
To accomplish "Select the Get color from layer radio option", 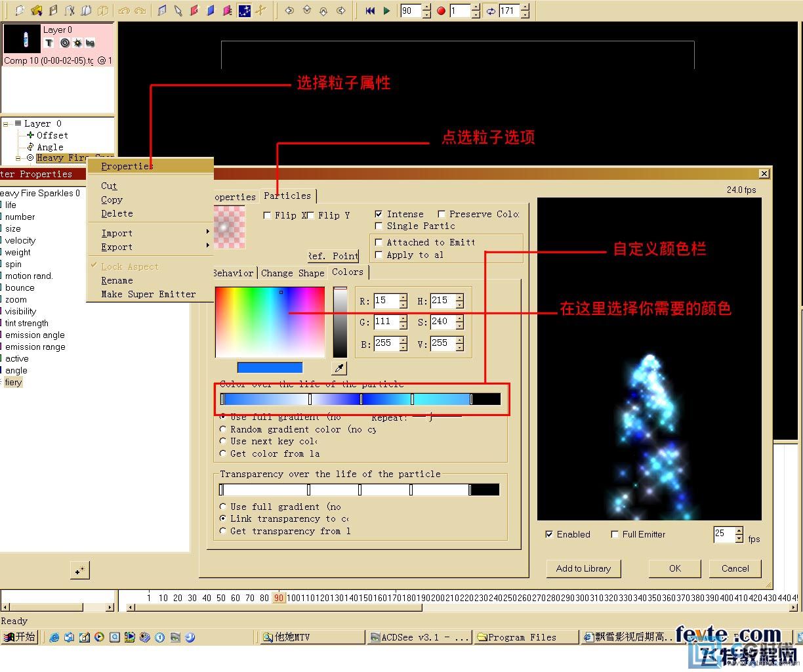I will [x=223, y=453].
